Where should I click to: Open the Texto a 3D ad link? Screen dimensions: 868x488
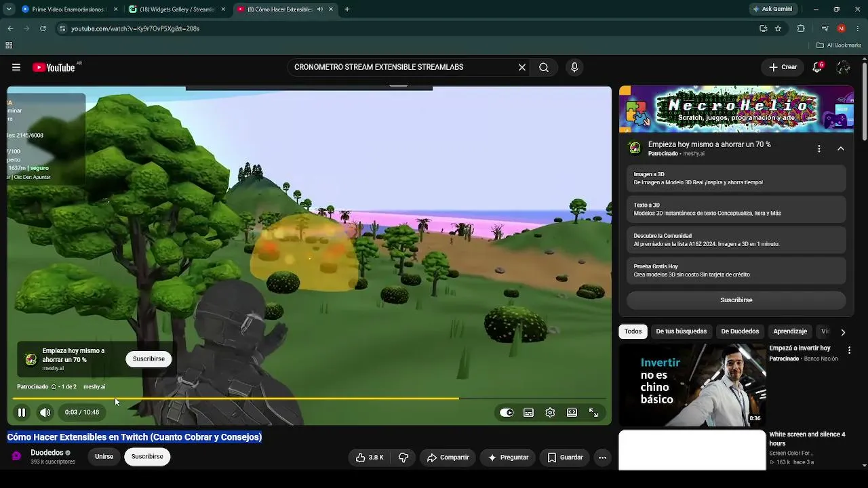(736, 209)
